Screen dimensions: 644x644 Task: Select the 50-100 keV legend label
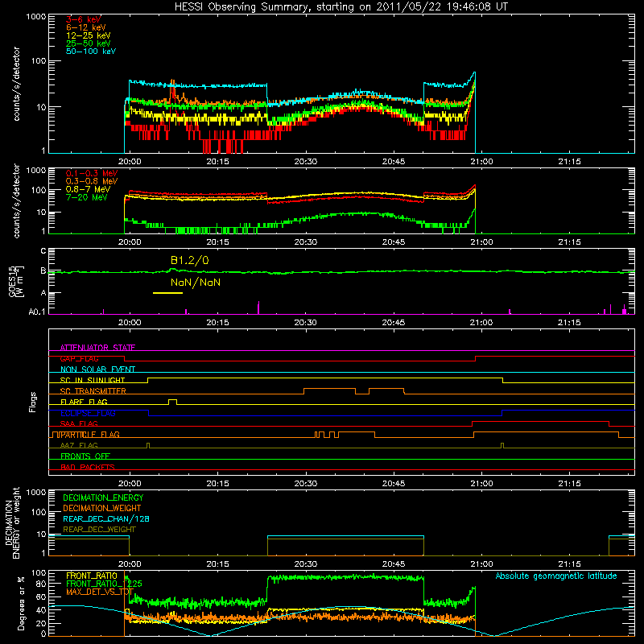tap(91, 52)
